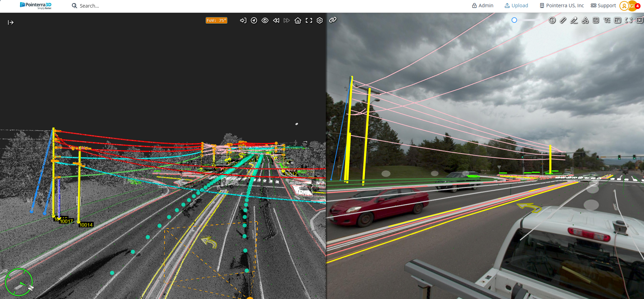Click the measure ruler tool icon

(563, 20)
